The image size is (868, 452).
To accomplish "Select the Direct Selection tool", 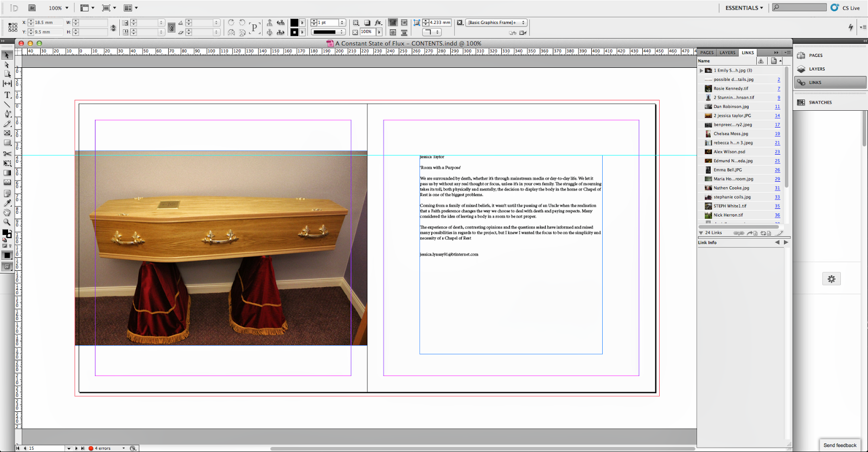I will [7, 65].
